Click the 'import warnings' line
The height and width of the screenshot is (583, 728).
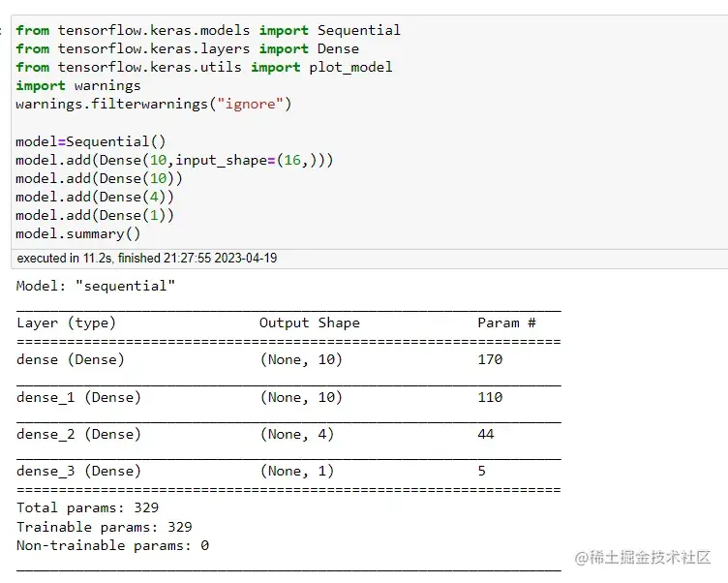(78, 86)
